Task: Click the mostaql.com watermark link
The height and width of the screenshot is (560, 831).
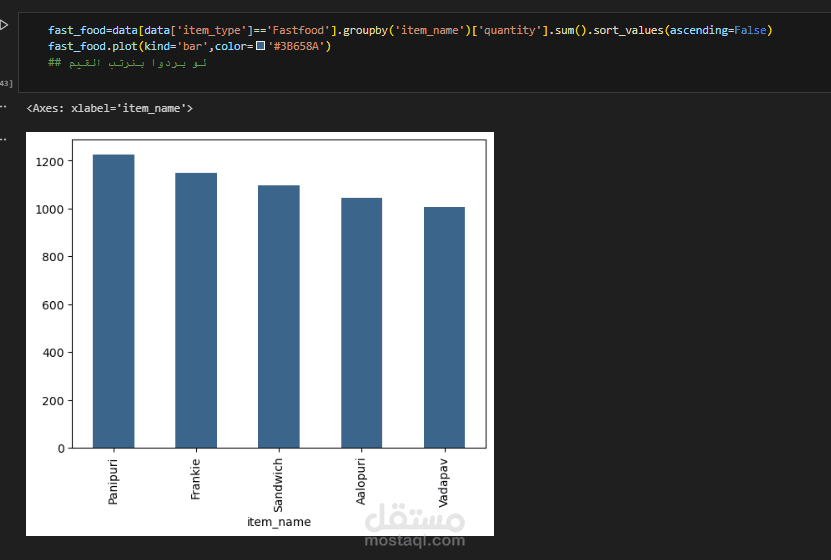Action: (x=415, y=540)
